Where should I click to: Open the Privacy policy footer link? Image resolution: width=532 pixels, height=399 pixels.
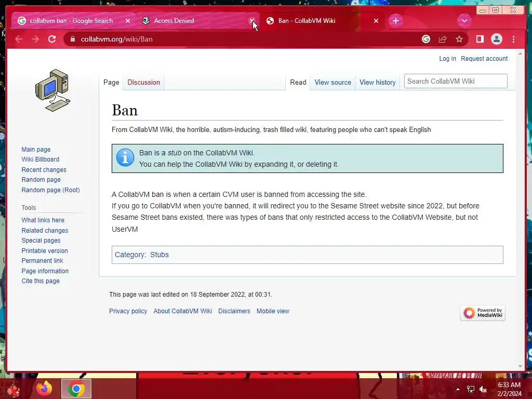(128, 311)
